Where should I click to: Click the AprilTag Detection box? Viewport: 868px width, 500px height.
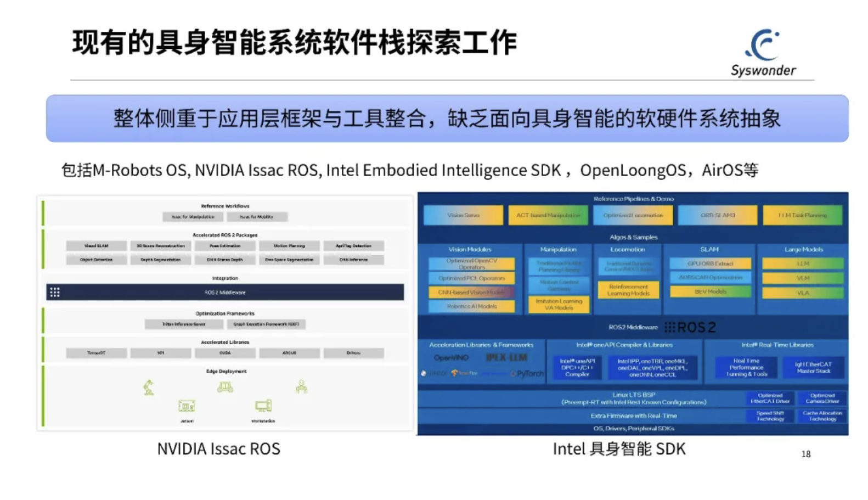point(353,245)
